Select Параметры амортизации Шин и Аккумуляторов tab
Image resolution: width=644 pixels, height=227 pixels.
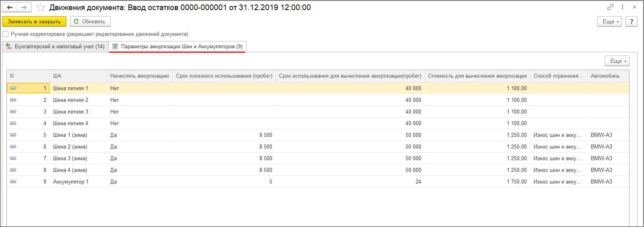(x=178, y=47)
